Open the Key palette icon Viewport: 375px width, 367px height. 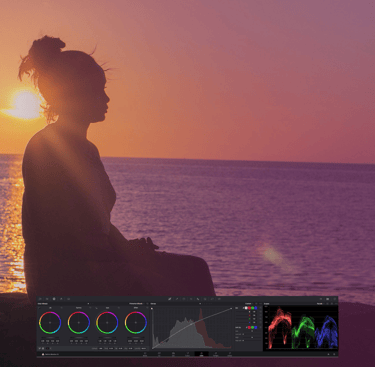[205, 299]
